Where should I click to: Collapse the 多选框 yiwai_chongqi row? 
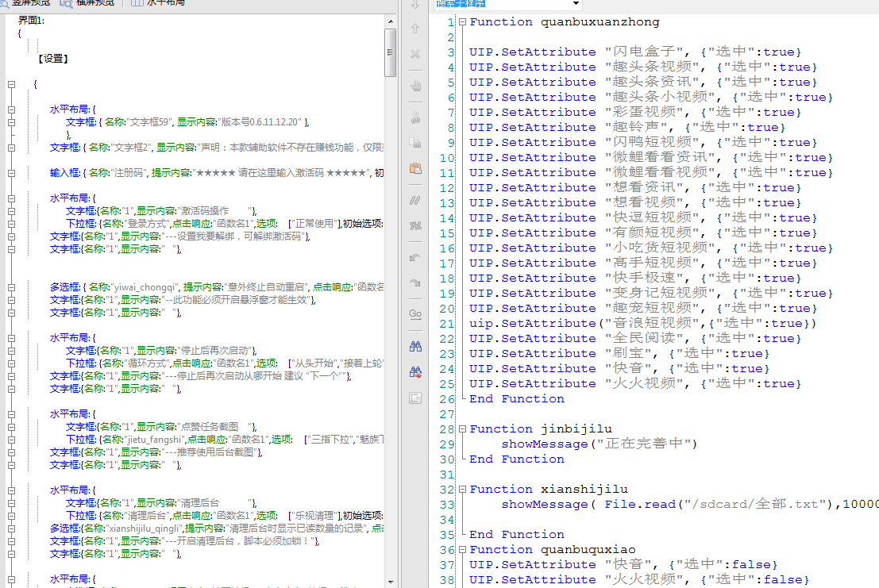[x=11, y=287]
